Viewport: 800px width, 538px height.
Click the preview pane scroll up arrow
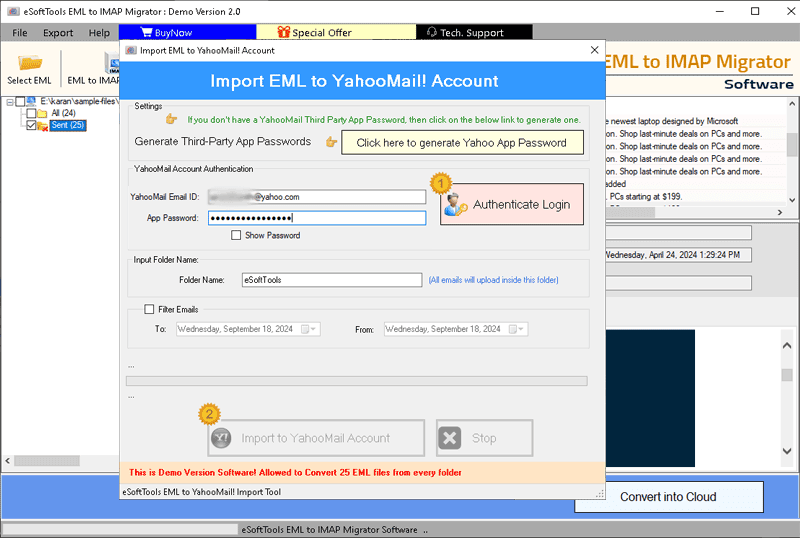pyautogui.click(x=787, y=346)
